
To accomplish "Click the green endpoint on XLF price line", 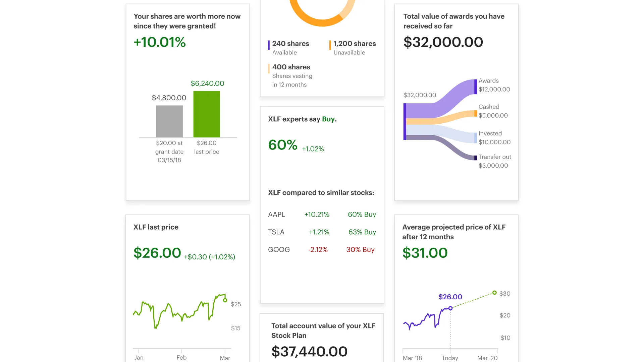I will tap(225, 300).
